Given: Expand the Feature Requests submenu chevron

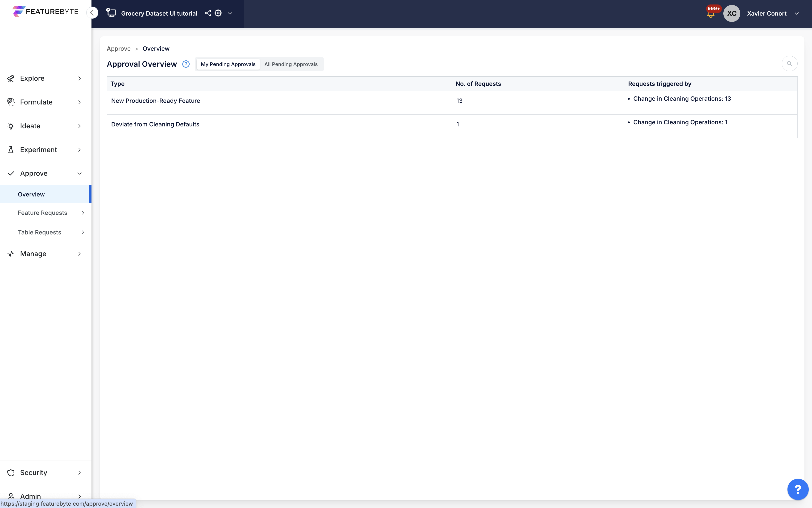Looking at the screenshot, I should [83, 213].
